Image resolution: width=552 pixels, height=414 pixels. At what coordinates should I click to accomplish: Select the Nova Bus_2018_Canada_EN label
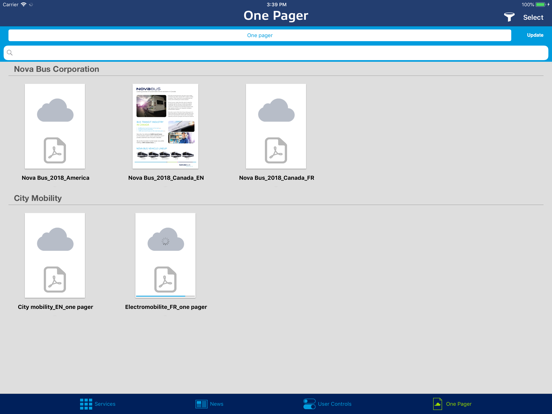166,178
